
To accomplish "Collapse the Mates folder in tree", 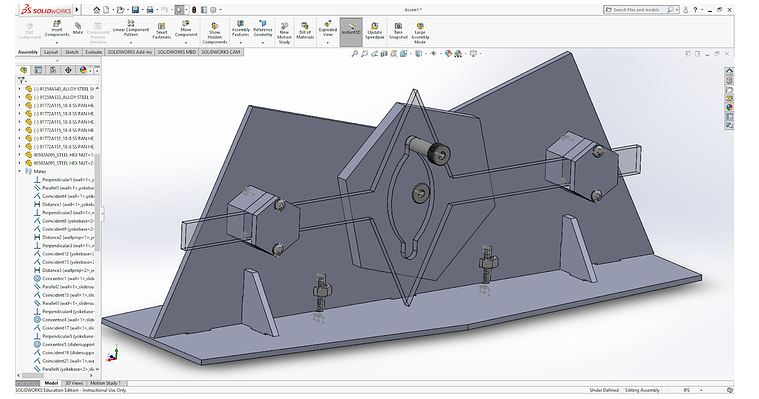I will point(20,171).
